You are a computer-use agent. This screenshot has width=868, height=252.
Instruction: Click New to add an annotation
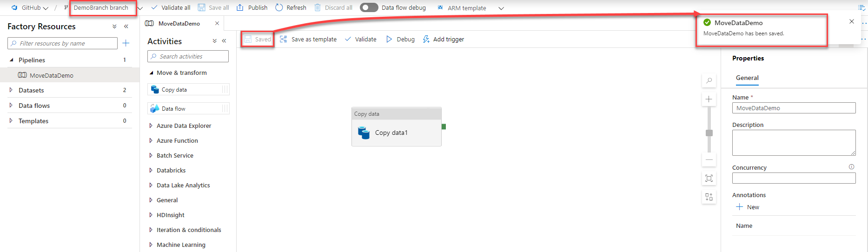(x=748, y=207)
